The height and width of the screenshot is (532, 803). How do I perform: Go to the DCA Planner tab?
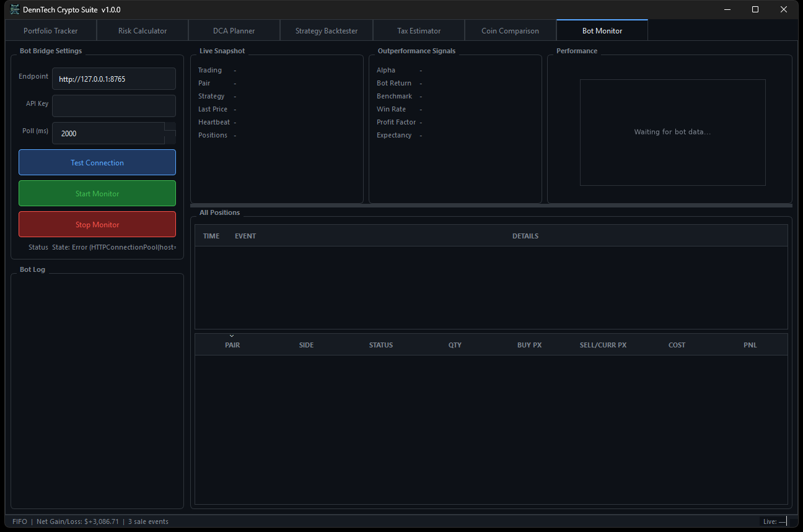(234, 30)
